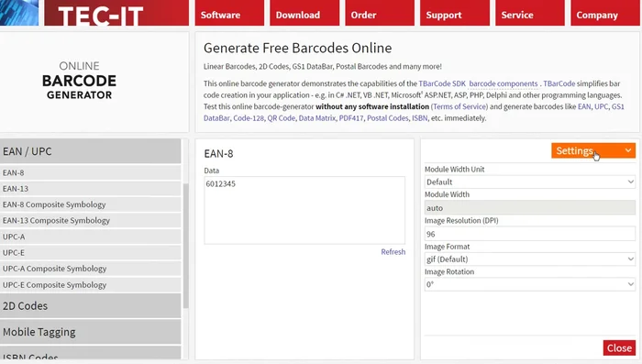Open the Postal Codes link

(x=387, y=118)
